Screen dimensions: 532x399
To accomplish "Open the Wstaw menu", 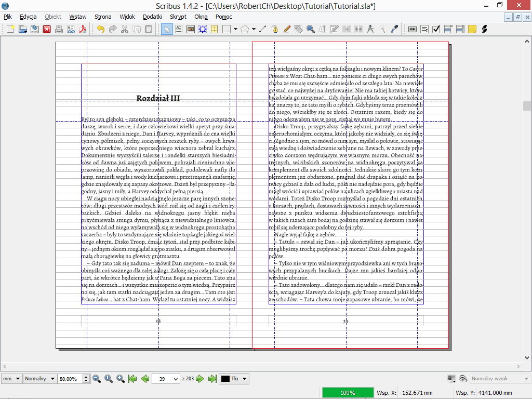I will point(78,17).
